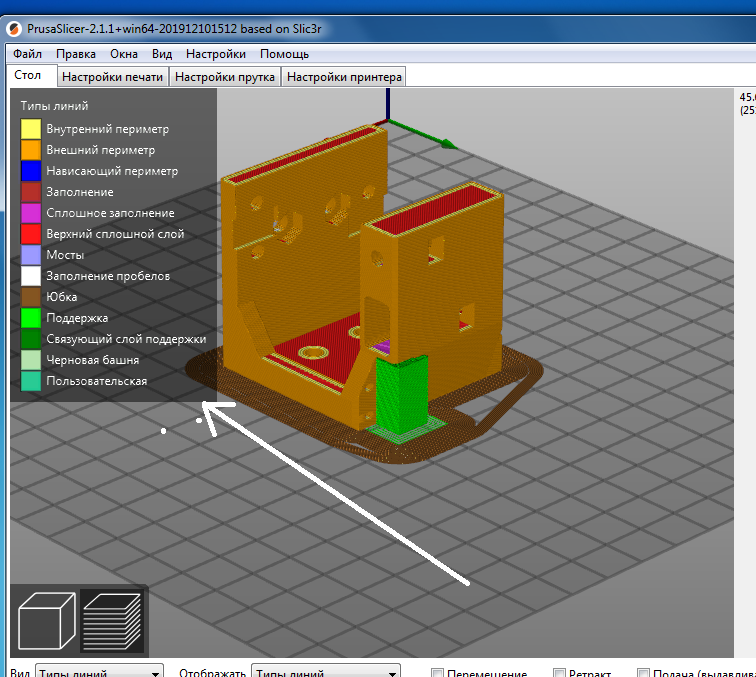Screen dimensions: 756x677
Task: Click lavender Мосты swatch
Action: coord(31,255)
